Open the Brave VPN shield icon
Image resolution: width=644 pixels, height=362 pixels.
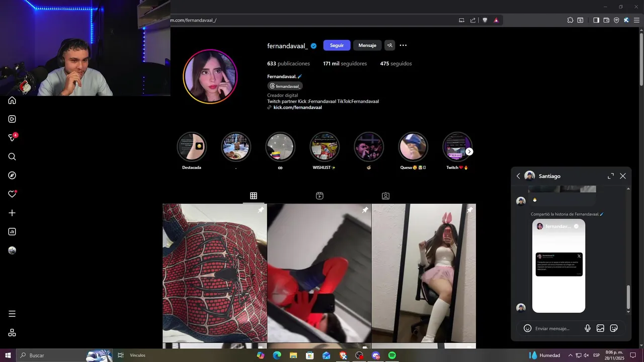(x=616, y=20)
